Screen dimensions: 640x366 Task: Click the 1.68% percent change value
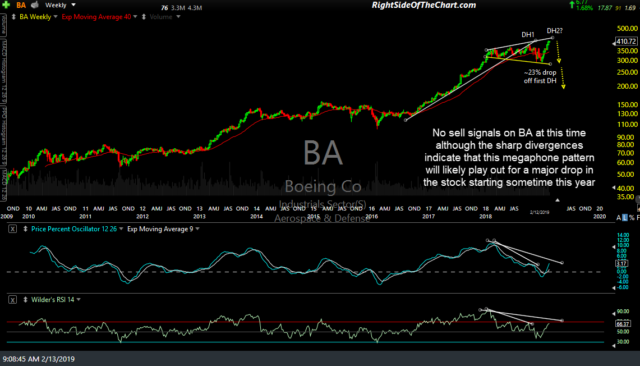point(584,8)
